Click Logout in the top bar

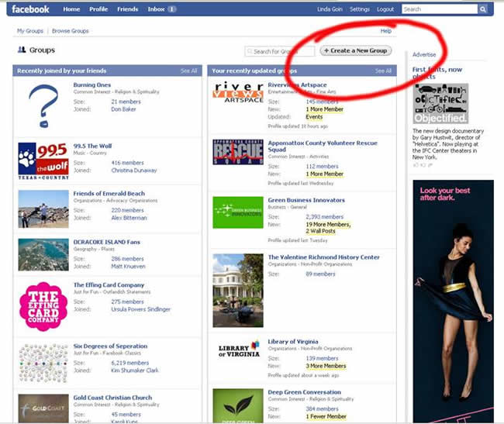(385, 9)
